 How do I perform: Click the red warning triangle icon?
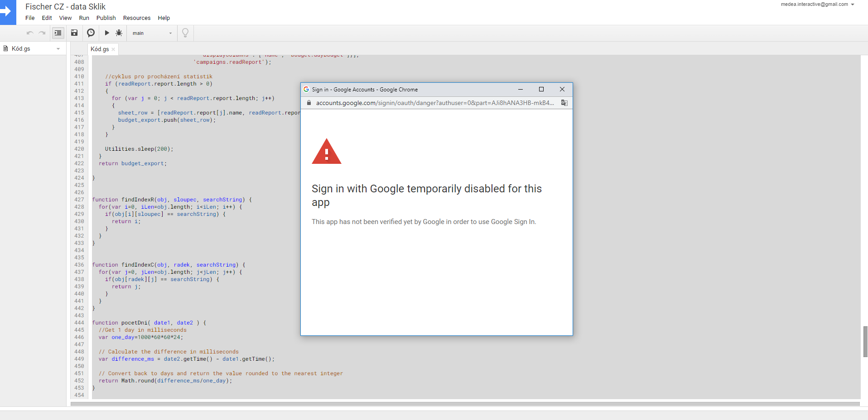point(327,151)
